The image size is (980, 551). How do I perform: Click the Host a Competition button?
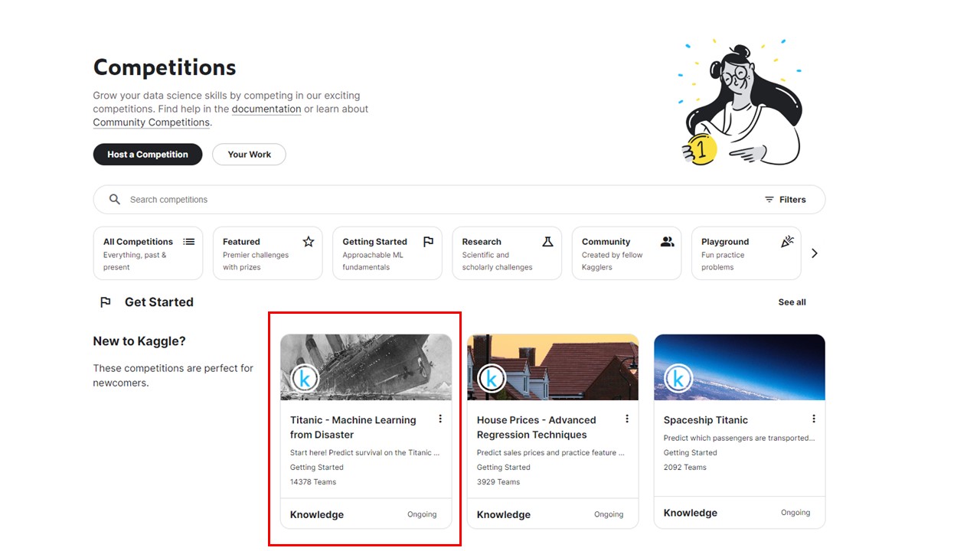tap(147, 154)
